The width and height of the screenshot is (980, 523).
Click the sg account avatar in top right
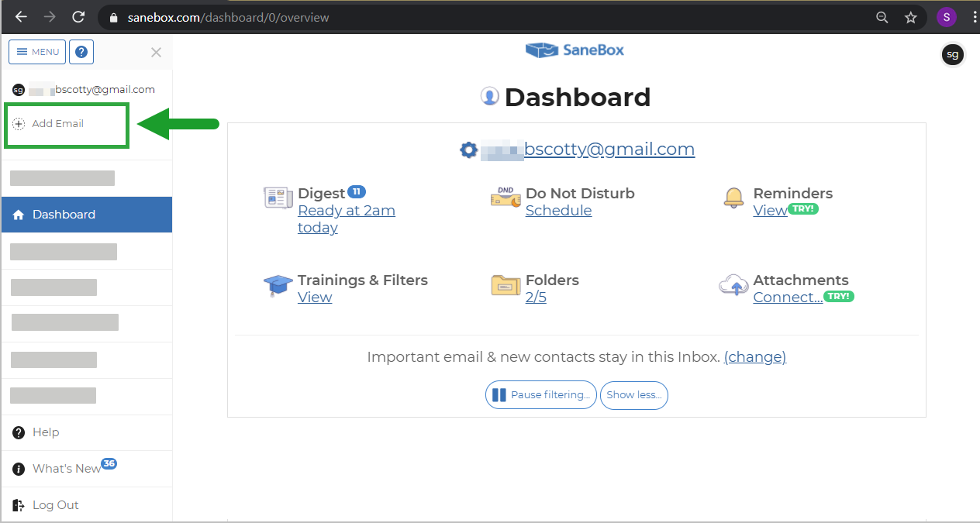tap(953, 54)
